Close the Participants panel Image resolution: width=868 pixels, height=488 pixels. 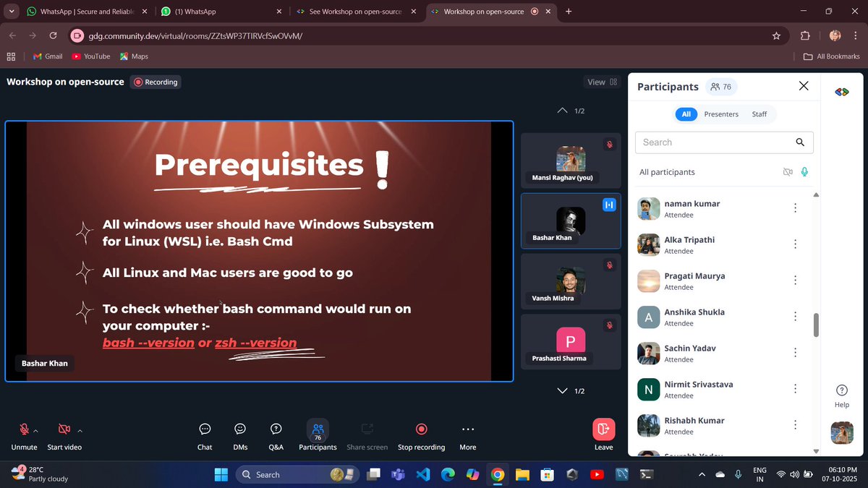tap(804, 86)
